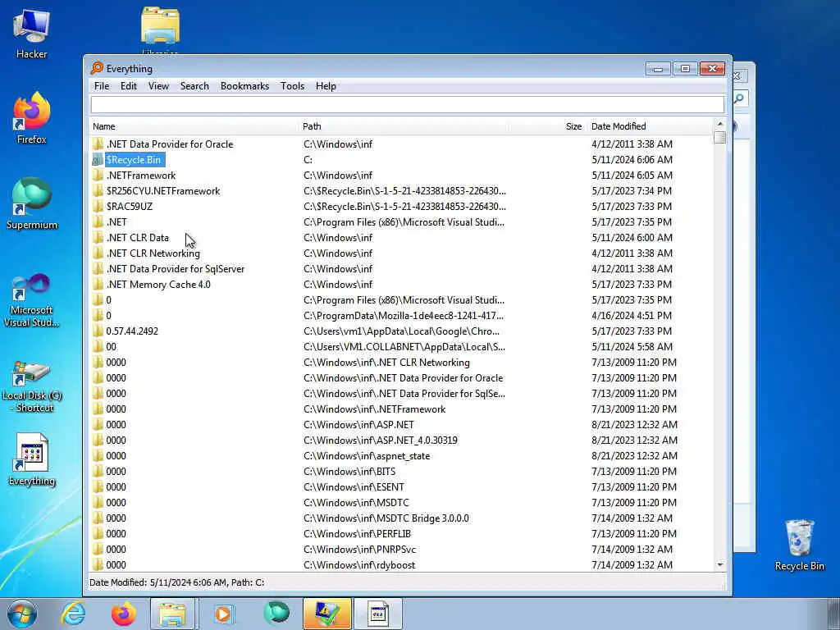
Task: Open the Hacker computer desktop icon
Action: (31, 33)
